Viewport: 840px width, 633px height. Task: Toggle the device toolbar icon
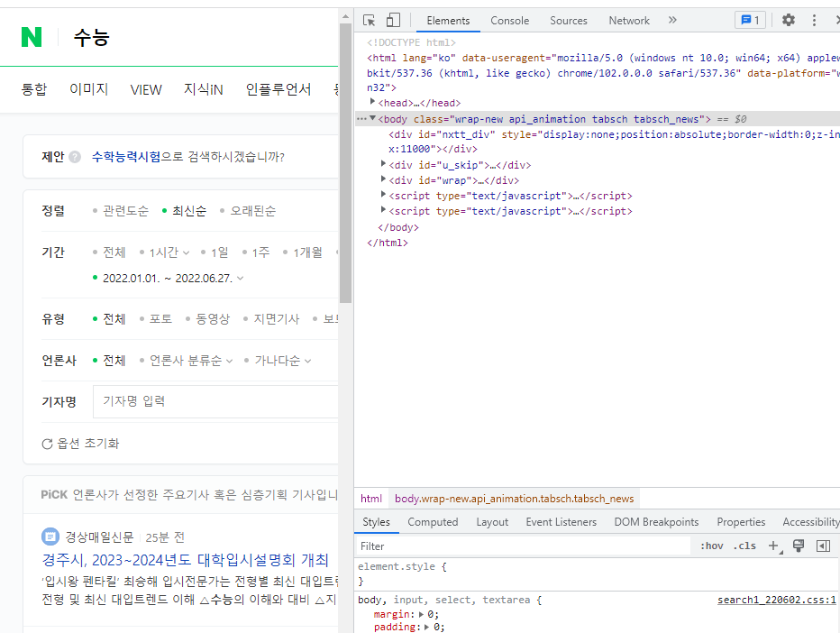(393, 21)
